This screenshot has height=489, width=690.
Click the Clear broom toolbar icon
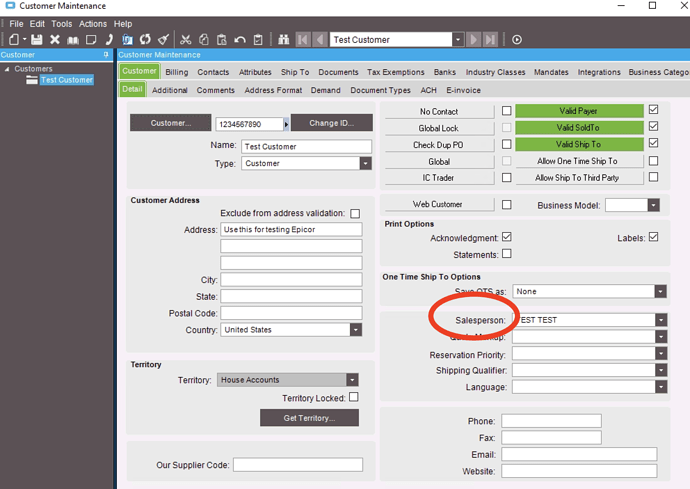click(164, 40)
